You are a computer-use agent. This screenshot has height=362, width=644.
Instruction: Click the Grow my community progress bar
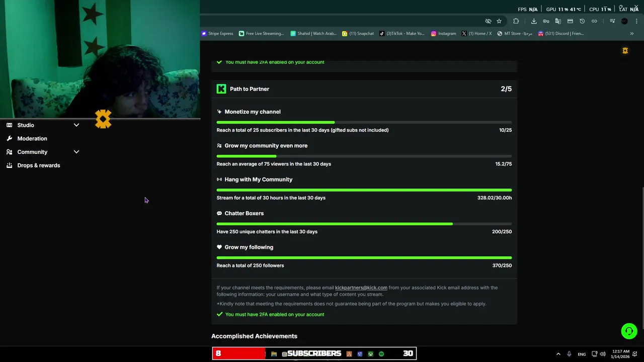click(364, 156)
